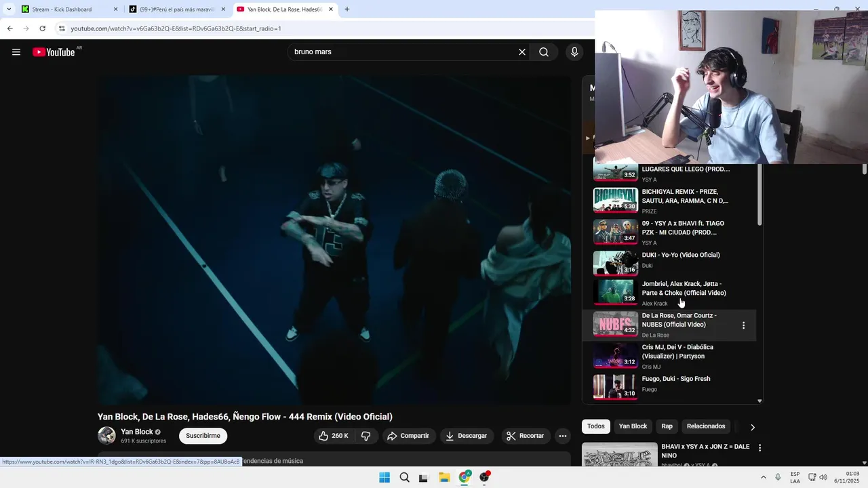Screen dimensions: 868x488
Task: Download the video with Descargar
Action: [467, 436]
